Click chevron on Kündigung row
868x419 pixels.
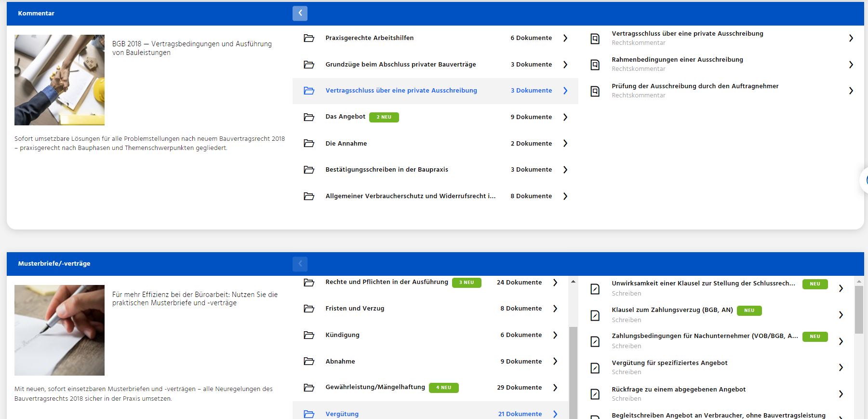tap(555, 335)
